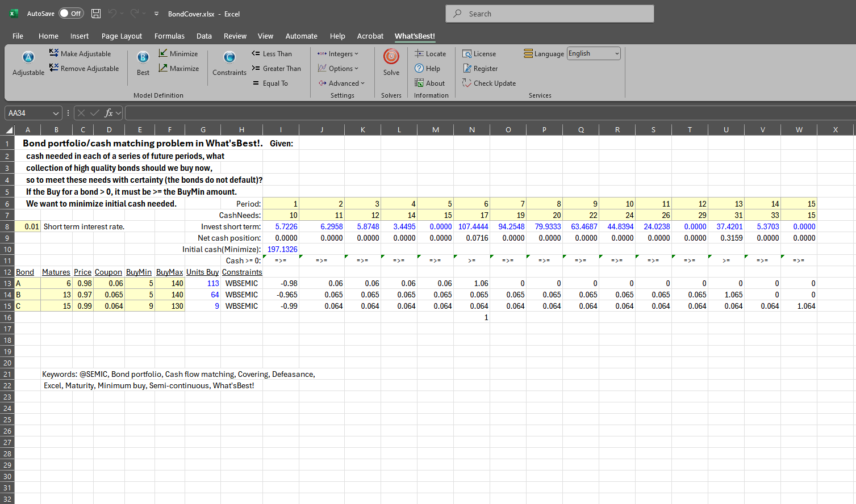Expand the Integers dropdown
856x504 pixels.
pyautogui.click(x=338, y=53)
